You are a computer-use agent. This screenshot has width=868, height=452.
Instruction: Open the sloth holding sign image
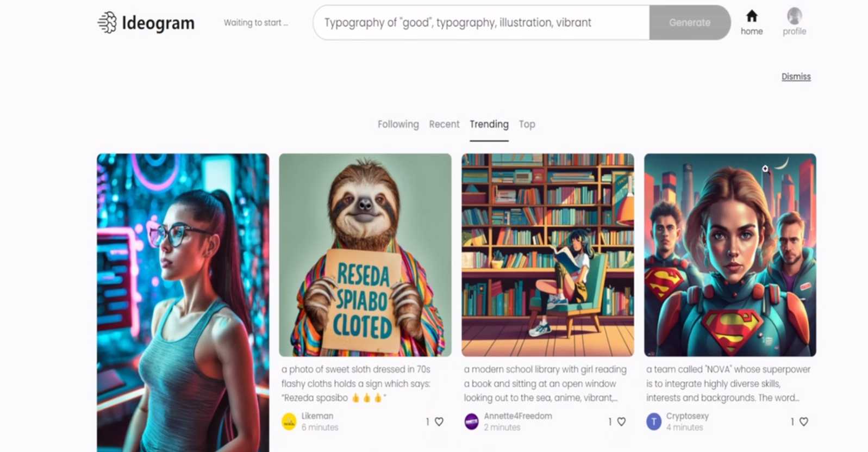tap(365, 255)
